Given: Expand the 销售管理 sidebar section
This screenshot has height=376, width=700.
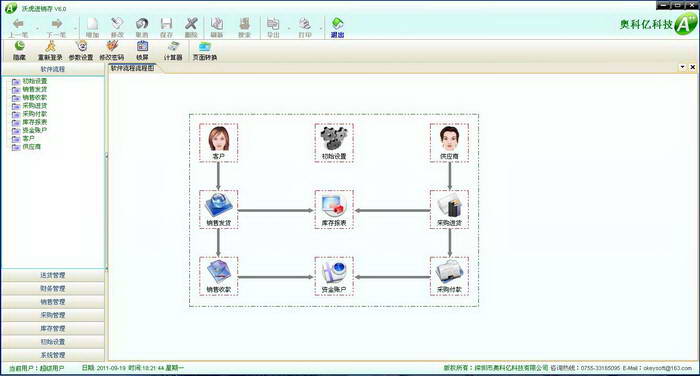Looking at the screenshot, I should click(53, 302).
